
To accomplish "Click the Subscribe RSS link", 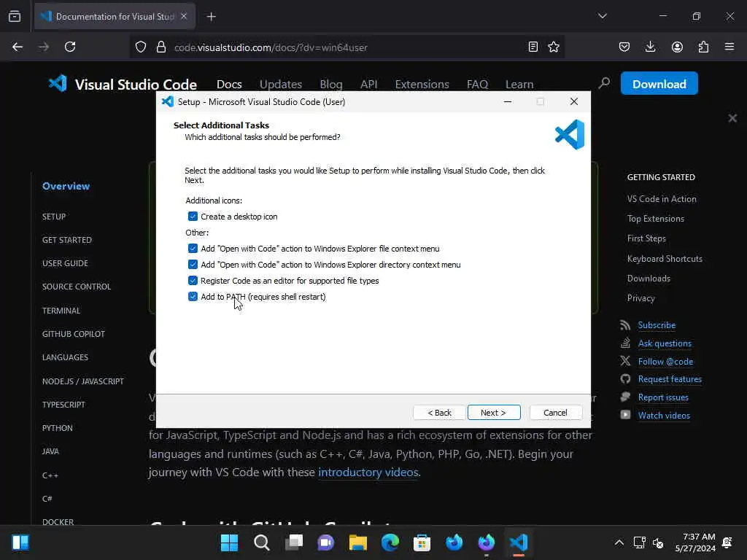I will (657, 325).
